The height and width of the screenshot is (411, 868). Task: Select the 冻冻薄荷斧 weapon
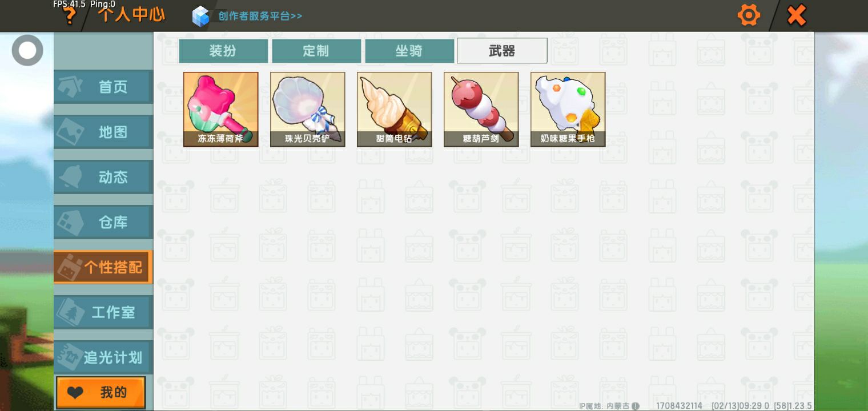coord(221,110)
